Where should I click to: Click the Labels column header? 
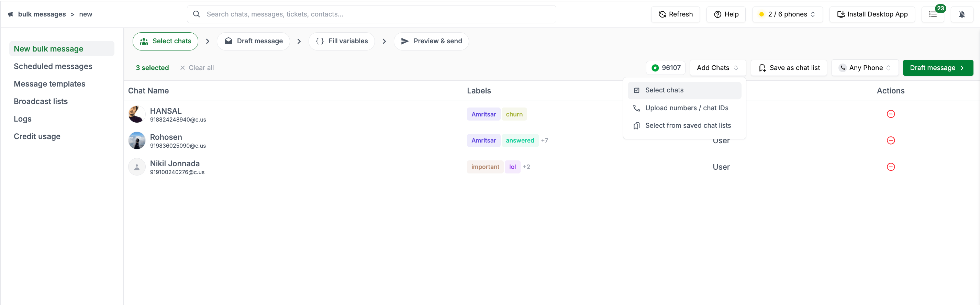point(479,91)
